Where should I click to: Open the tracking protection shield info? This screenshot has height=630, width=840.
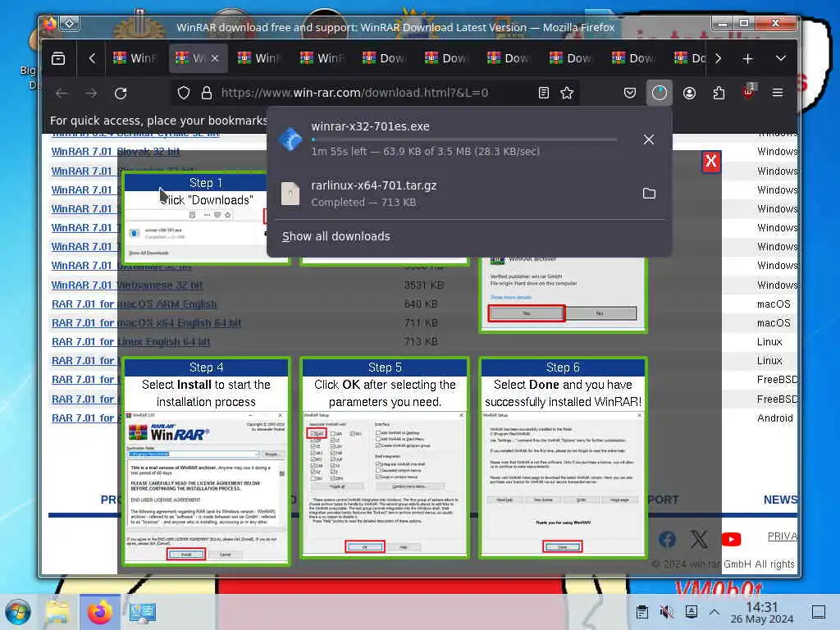click(184, 94)
